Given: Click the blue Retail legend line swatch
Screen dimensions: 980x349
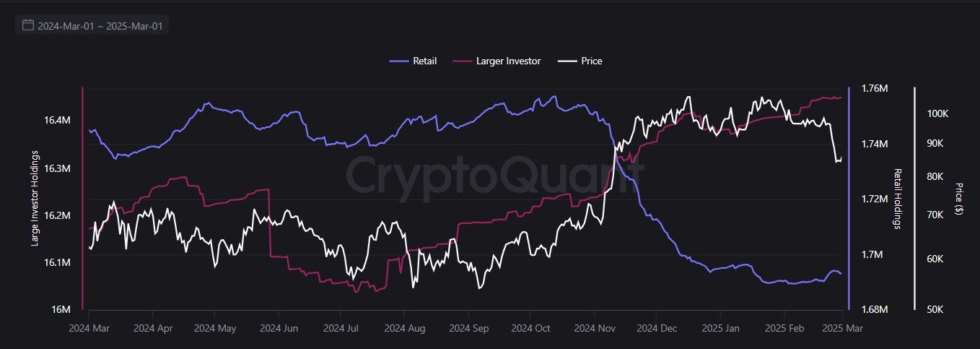Looking at the screenshot, I should click(398, 61).
